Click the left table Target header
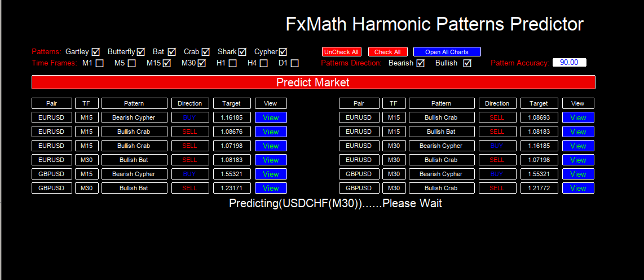The image size is (644, 280). tap(232, 103)
